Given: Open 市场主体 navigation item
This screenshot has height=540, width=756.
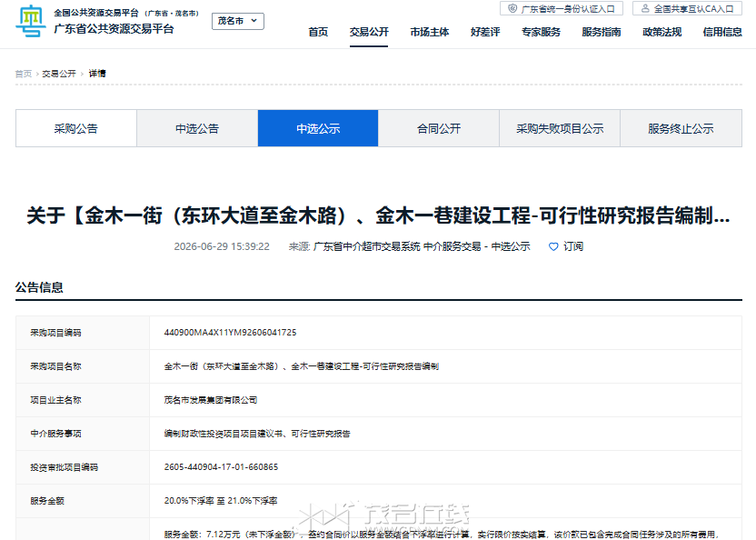Looking at the screenshot, I should coord(430,32).
